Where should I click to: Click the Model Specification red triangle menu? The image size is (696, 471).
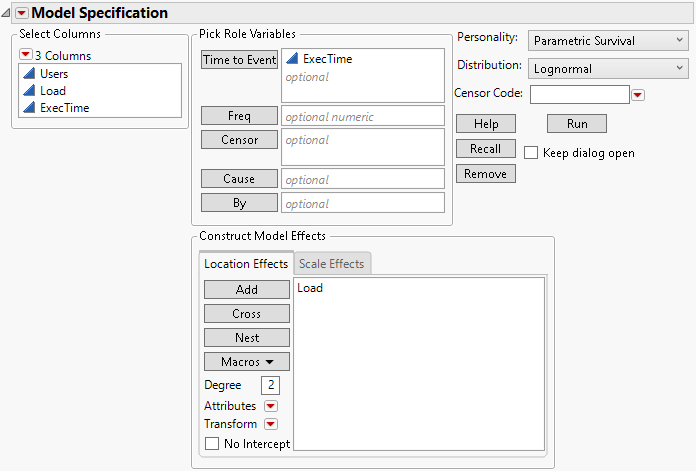(21, 13)
